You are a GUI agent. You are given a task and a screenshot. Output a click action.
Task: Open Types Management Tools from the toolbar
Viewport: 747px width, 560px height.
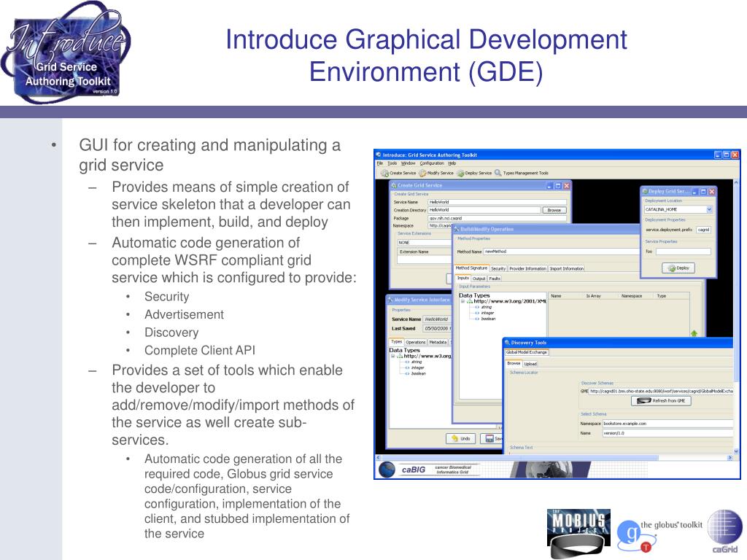pos(521,173)
